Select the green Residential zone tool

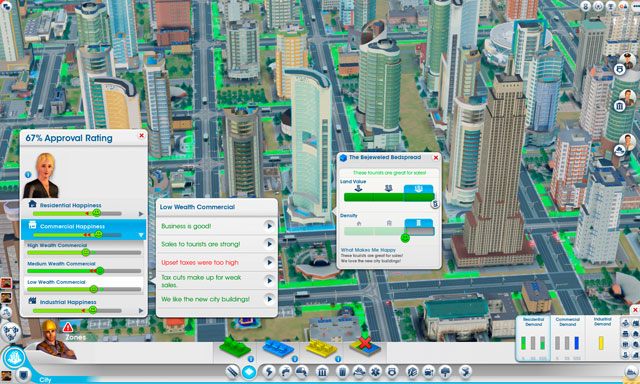[x=235, y=347]
